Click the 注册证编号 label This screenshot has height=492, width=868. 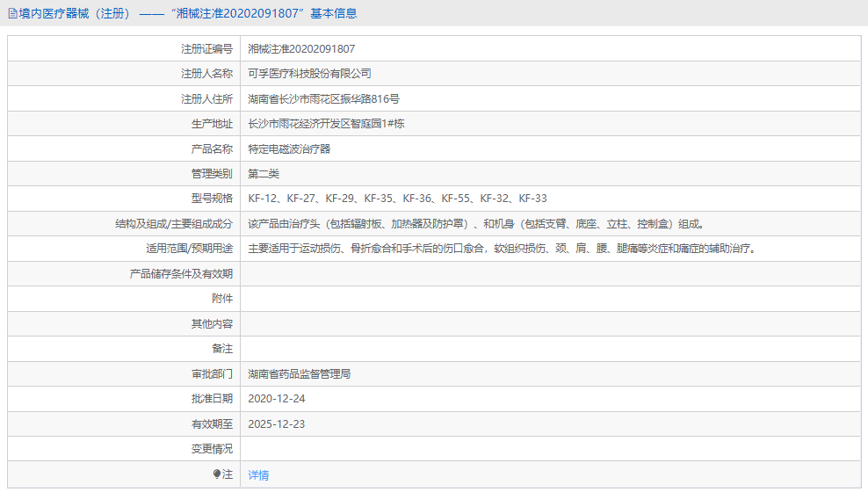pos(207,48)
